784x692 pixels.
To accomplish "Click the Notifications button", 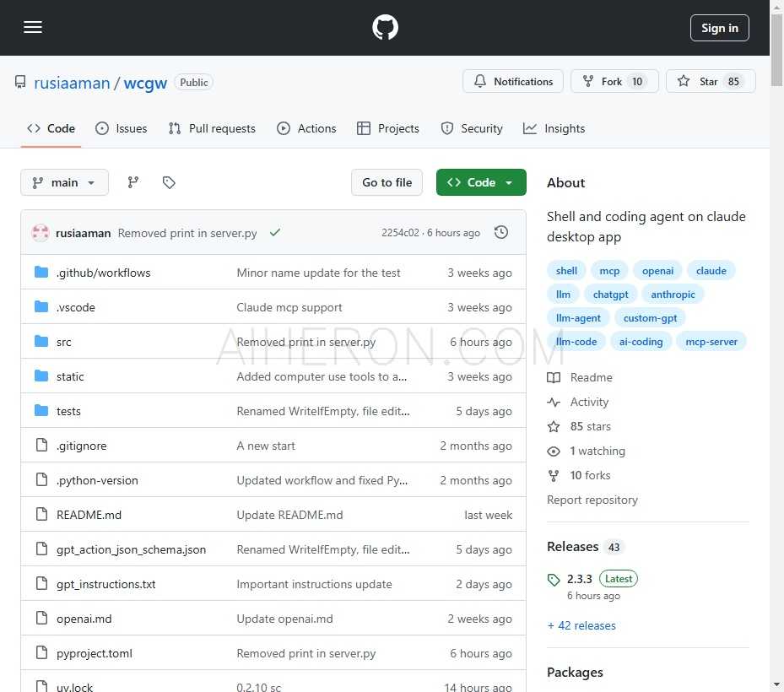I will [x=513, y=81].
